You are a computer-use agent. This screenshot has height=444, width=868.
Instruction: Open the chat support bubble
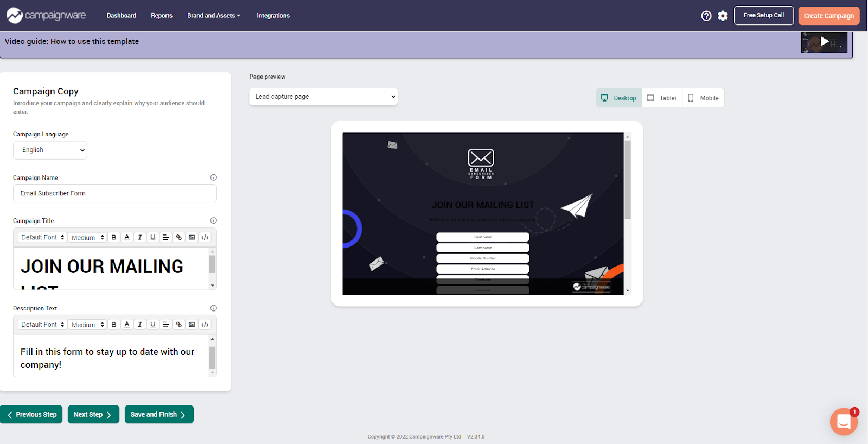click(844, 421)
